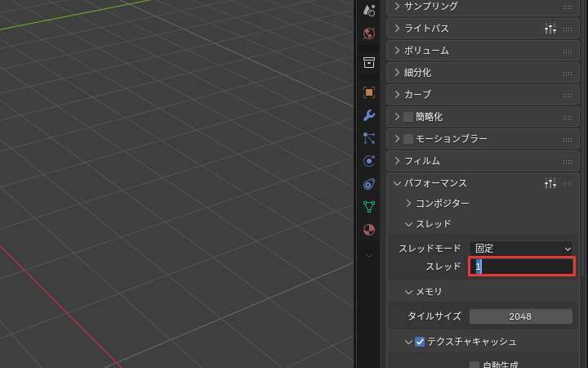The image size is (588, 368).
Task: Open the Object Constraints tab icon
Action: tap(369, 184)
